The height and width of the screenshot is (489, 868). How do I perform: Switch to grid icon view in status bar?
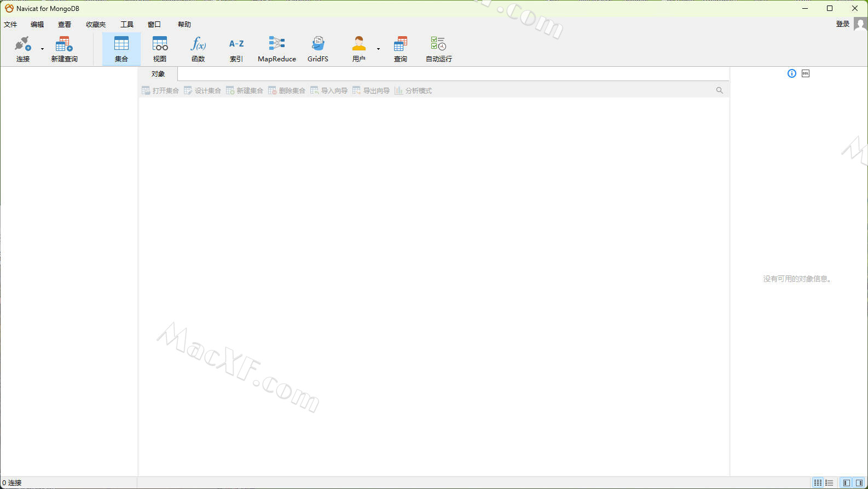(x=818, y=482)
